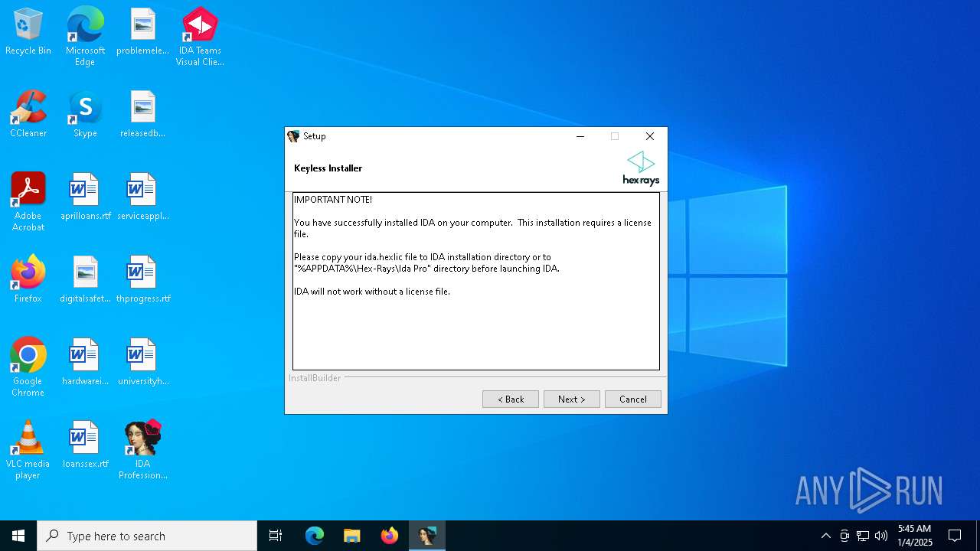The image size is (980, 551).
Task: Launch CCleaner desktop shortcut
Action: tap(28, 114)
